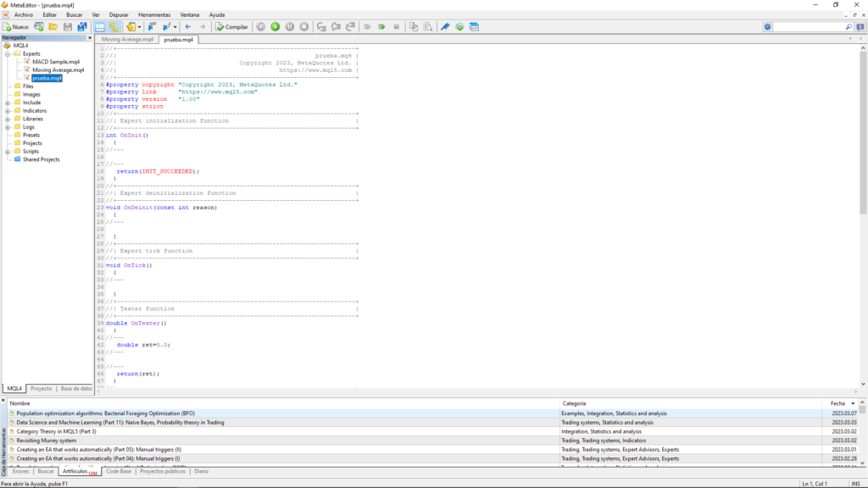Viewport: 868px width, 488px height.
Task: Switch to the Moving Average.mq4 editor tab
Action: pyautogui.click(x=127, y=40)
